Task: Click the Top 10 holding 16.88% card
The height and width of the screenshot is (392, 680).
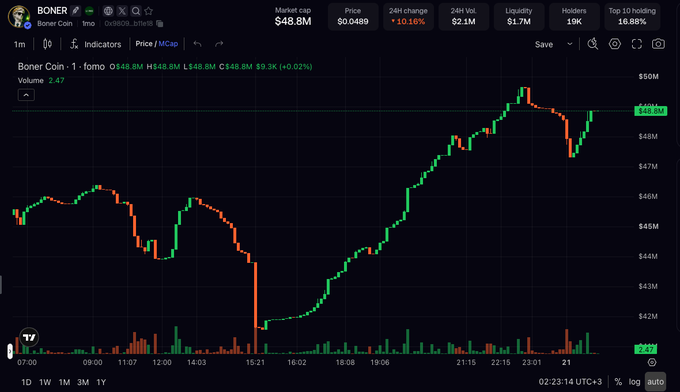Action: [x=632, y=16]
